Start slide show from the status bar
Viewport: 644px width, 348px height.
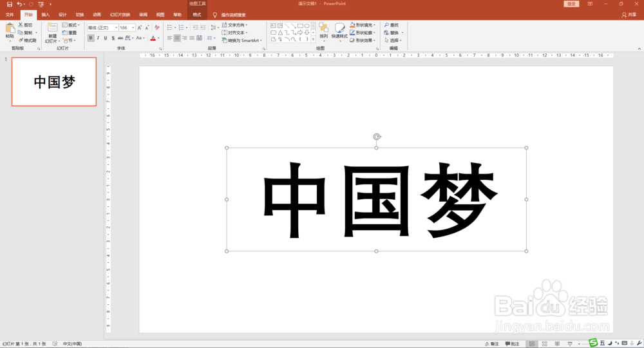click(x=570, y=343)
